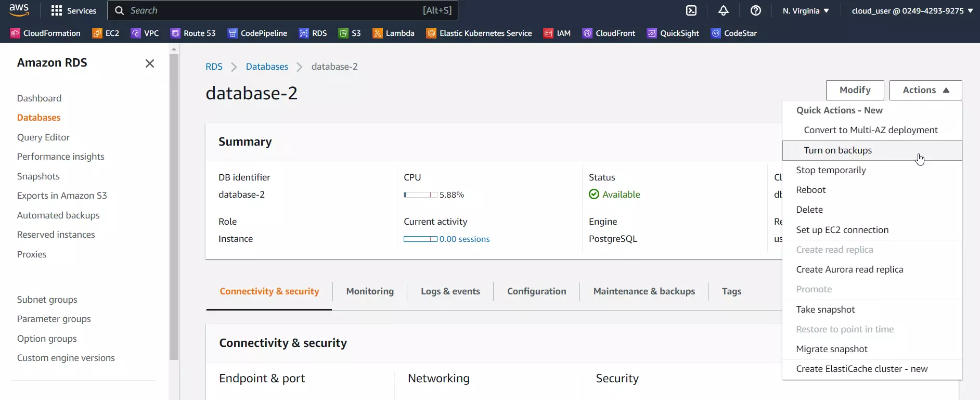
Task: Choose Take snapshot
Action: click(x=872, y=309)
